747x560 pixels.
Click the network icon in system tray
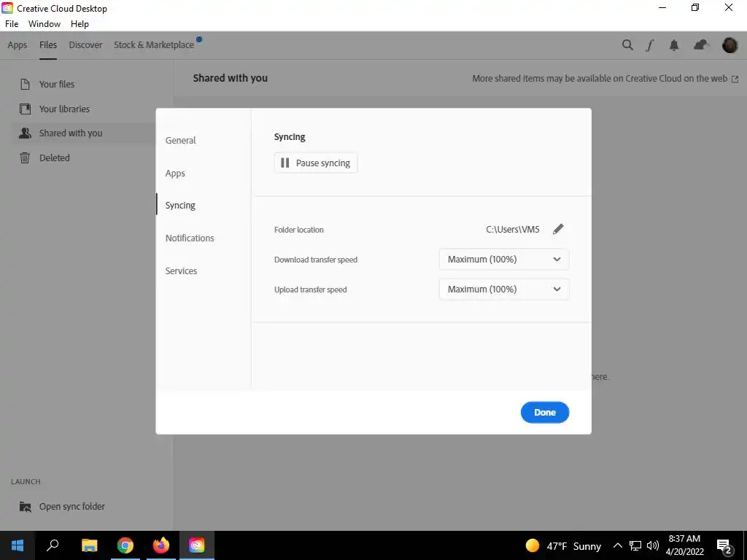click(x=635, y=545)
